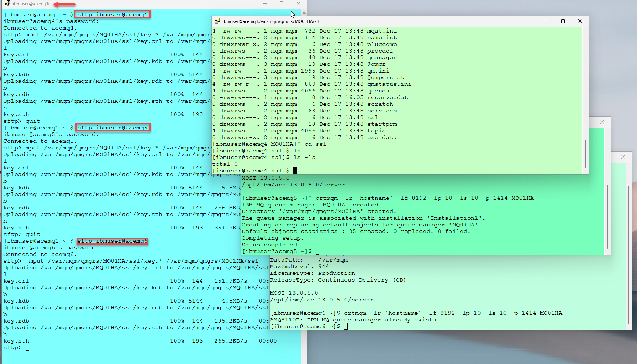Click 'total 0' output line
Screen dimensions: 637x364
[x=225, y=164]
